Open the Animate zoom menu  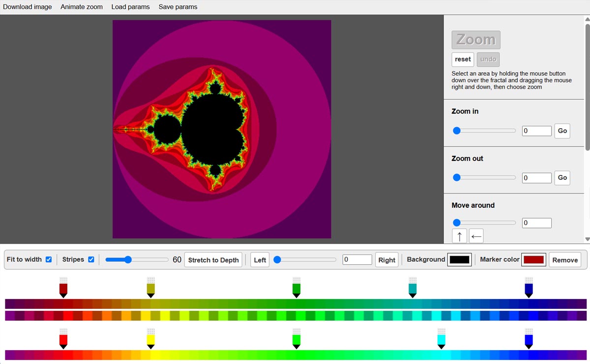[x=81, y=7]
